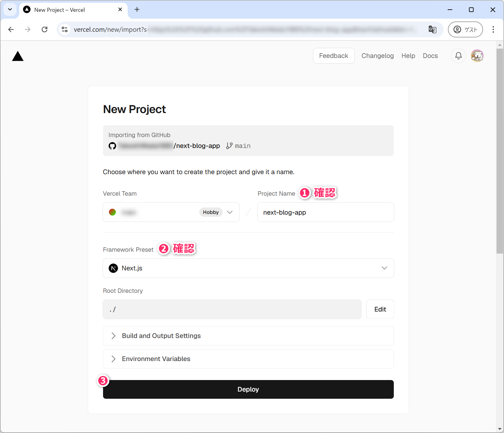This screenshot has width=504, height=433.
Task: Reload the page with the refresh icon
Action: click(x=45, y=30)
